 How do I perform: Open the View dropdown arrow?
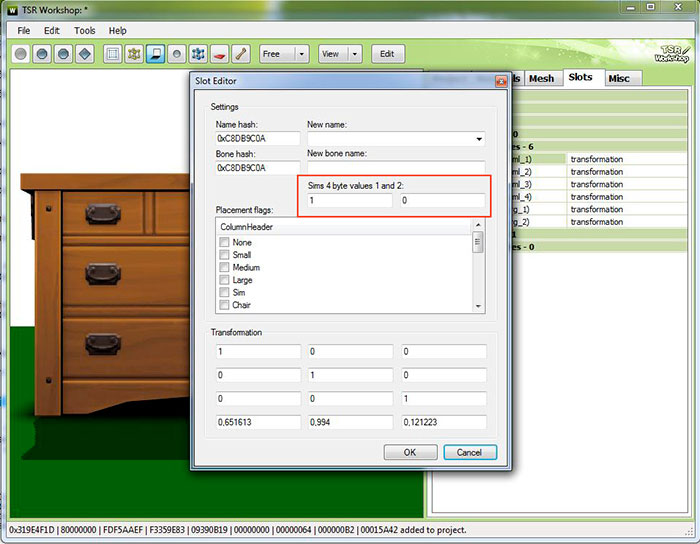coord(356,54)
